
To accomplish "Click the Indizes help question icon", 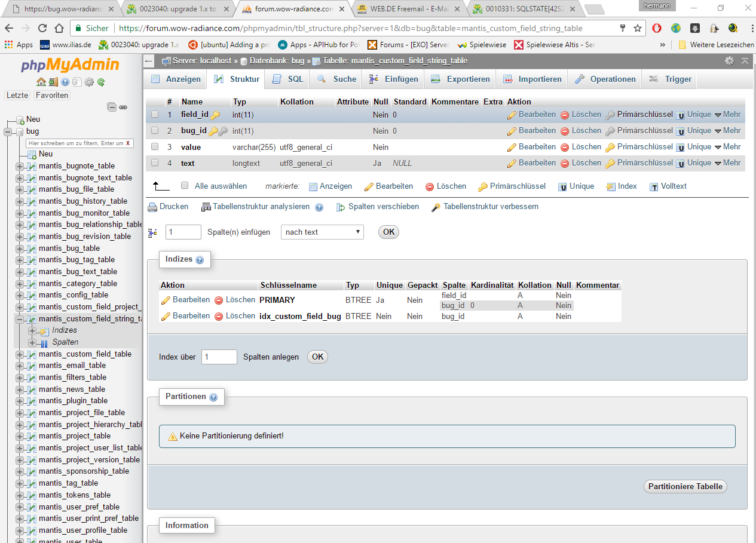I will coord(200,260).
